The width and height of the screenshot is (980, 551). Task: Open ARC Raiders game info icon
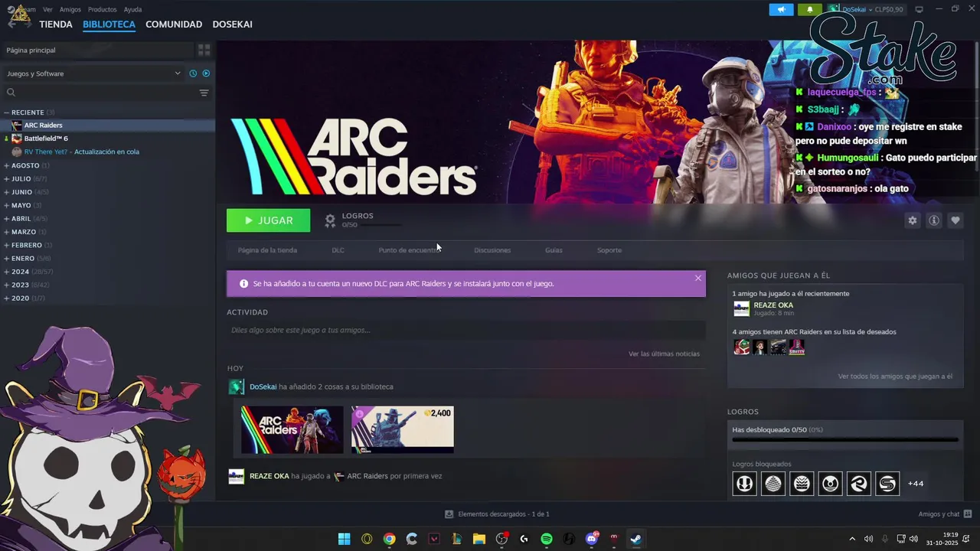933,220
